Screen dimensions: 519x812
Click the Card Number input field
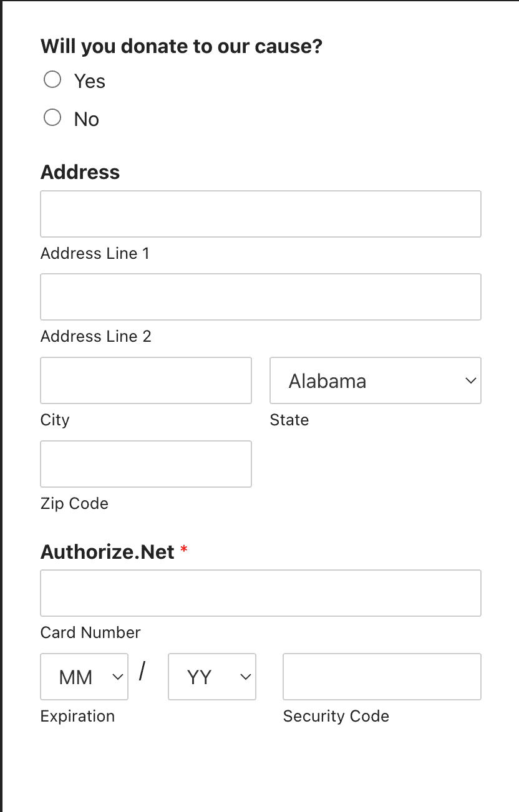[x=260, y=593]
